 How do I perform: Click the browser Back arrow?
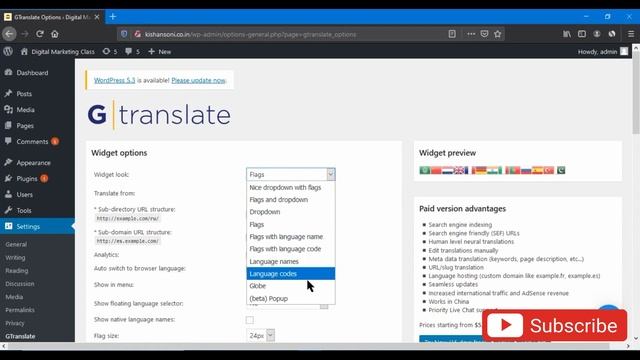point(9,34)
